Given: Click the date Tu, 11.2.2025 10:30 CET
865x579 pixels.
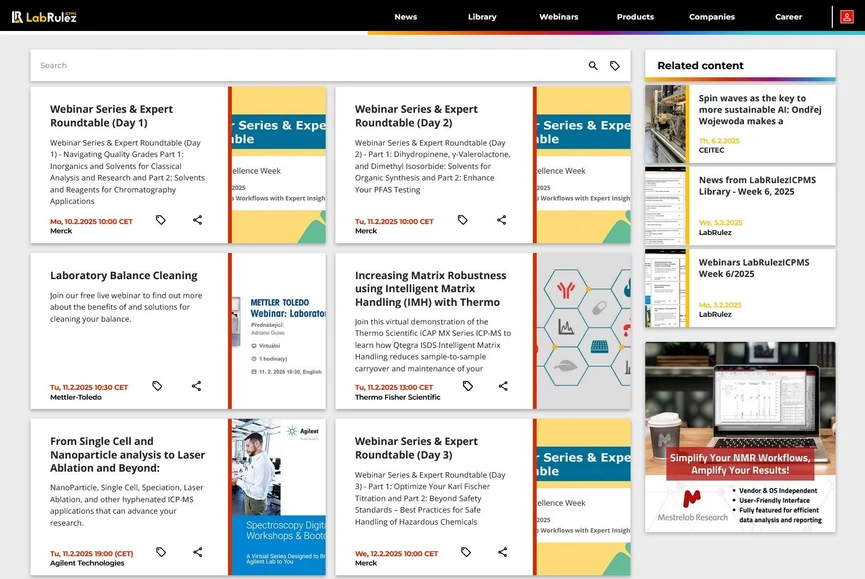Looking at the screenshot, I should 89,388.
